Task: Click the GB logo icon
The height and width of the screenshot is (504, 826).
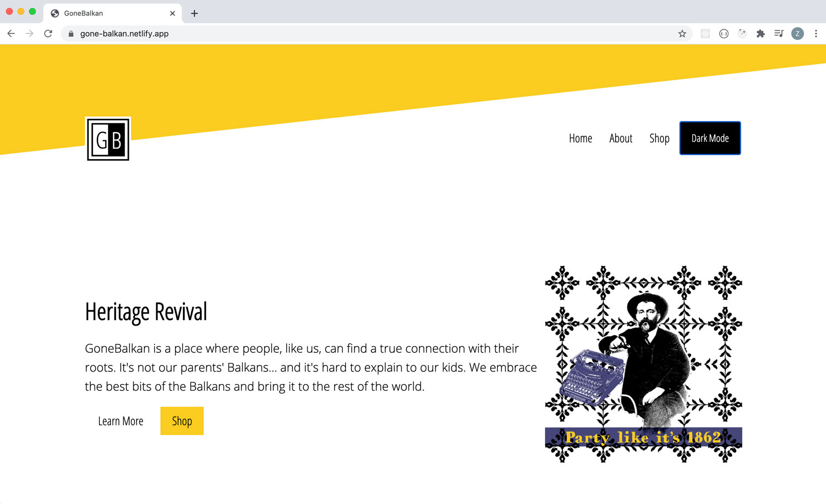Action: pos(108,139)
